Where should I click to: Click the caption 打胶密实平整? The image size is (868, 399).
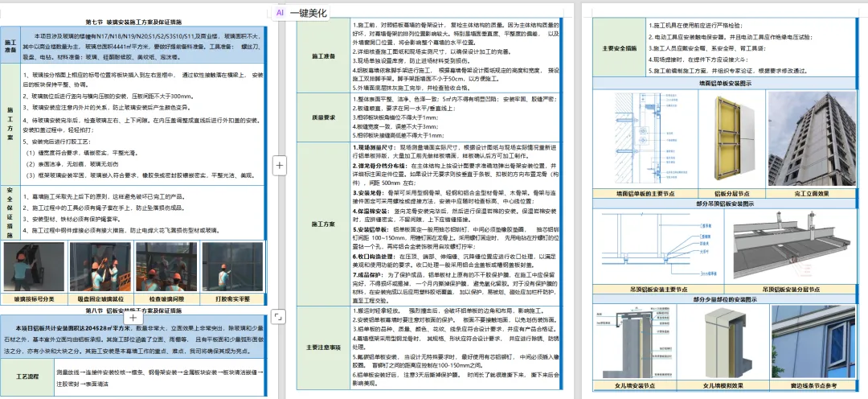pyautogui.click(x=232, y=299)
